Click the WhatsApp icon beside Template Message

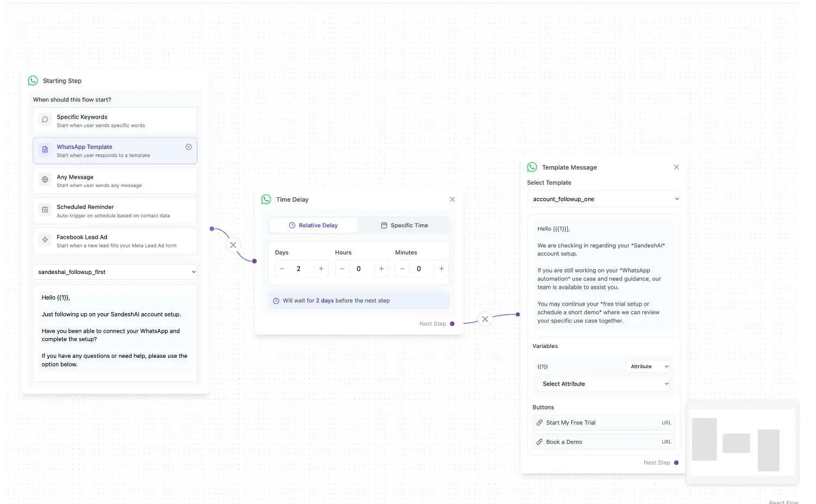[x=532, y=167]
